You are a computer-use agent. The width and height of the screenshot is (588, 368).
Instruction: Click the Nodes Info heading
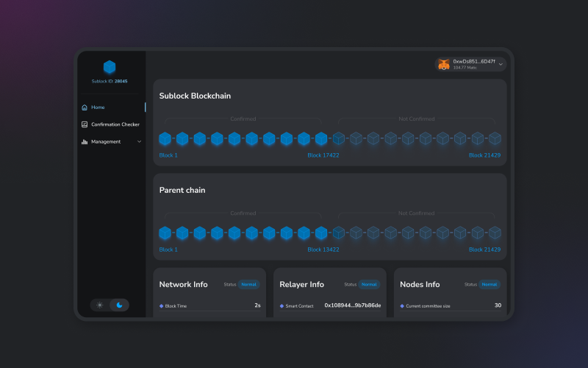(420, 284)
